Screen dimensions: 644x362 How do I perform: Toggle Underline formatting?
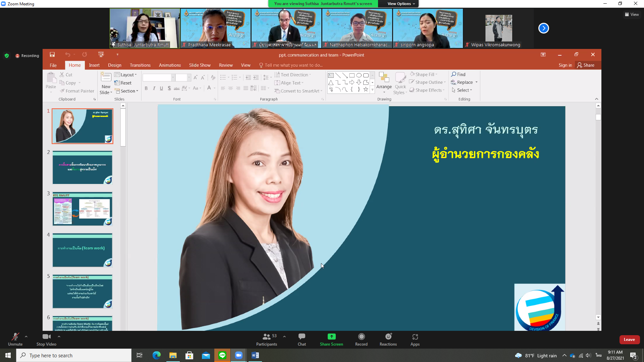click(x=161, y=88)
